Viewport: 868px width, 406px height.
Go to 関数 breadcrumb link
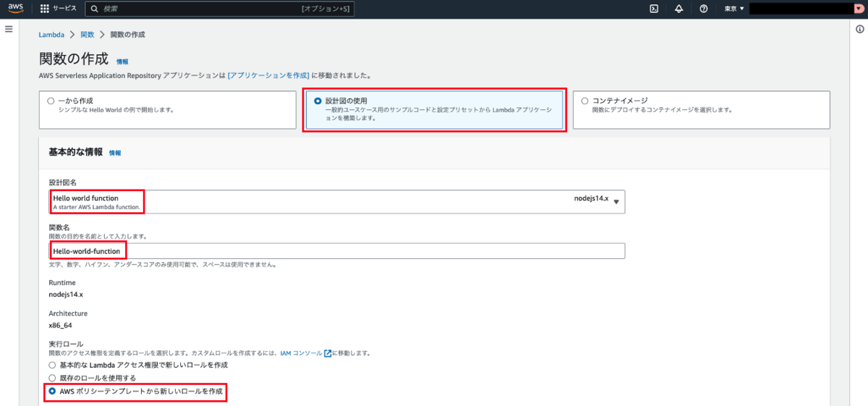click(87, 35)
